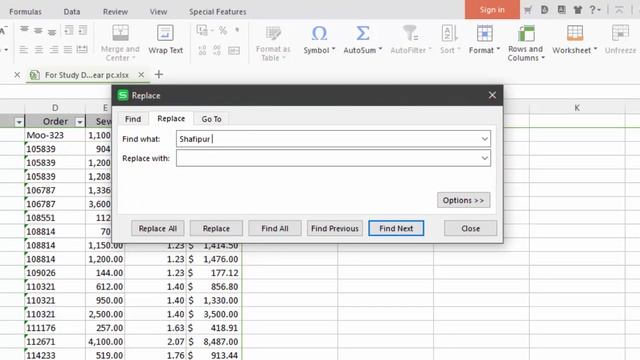Select the cell with value 8,487.00
This screenshot has width=640, height=360.
coord(214,342)
